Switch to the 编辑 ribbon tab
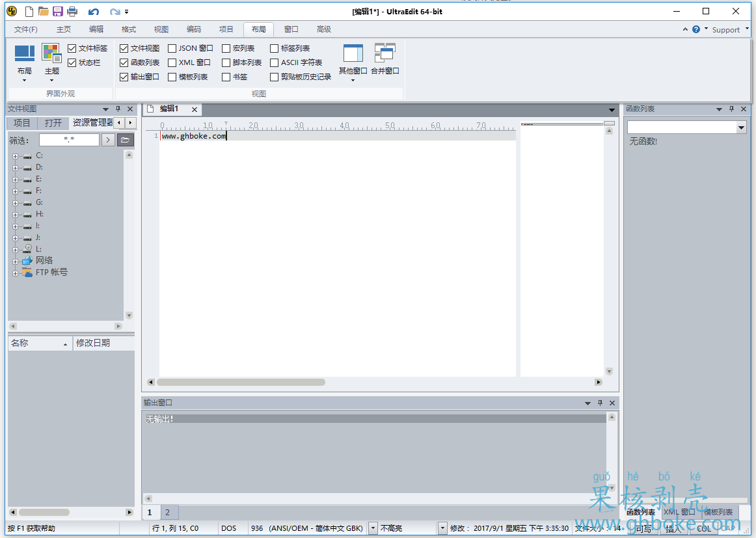The height and width of the screenshot is (538, 756). point(96,29)
